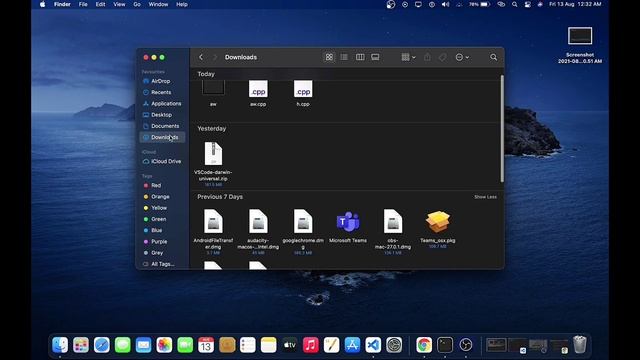The height and width of the screenshot is (360, 640).
Task: Switch Finder to icon view
Action: 329,57
